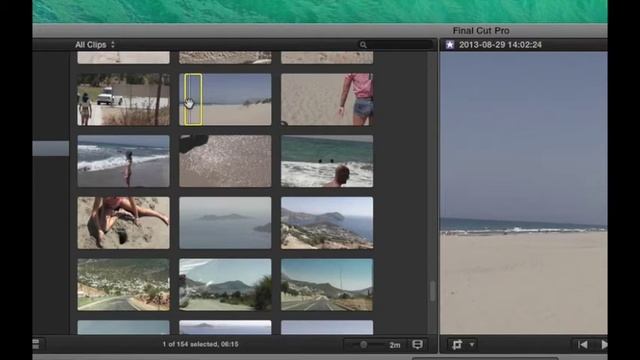Click the beach preview in the viewer
This screenshot has width=640, height=360.
pos(524,193)
